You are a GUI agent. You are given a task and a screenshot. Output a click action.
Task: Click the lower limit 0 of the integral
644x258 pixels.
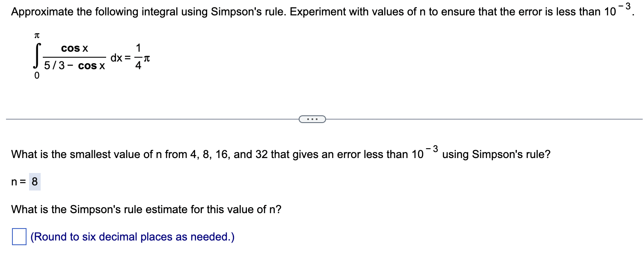point(37,75)
